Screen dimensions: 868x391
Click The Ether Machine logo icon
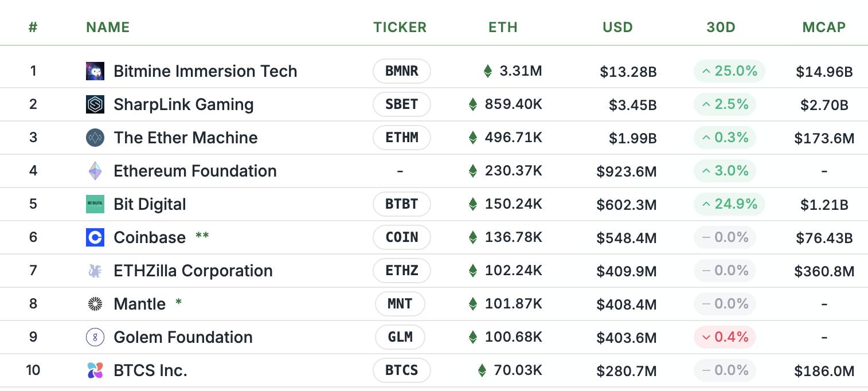[x=95, y=138]
